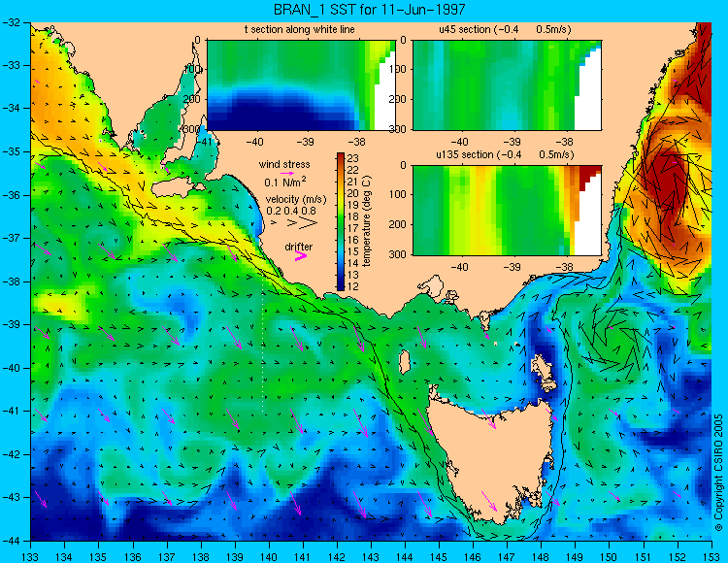The height and width of the screenshot is (563, 728).
Task: Click the "t section along white line" label
Action: click(x=300, y=29)
